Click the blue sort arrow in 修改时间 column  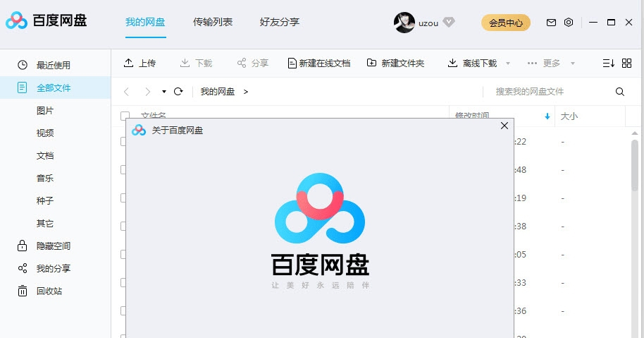click(x=547, y=116)
